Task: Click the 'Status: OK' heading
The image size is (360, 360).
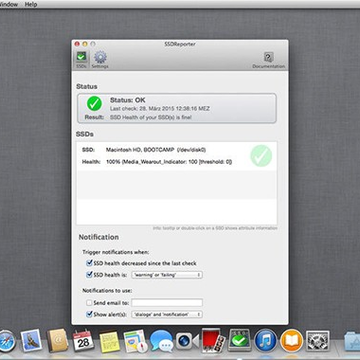Action: click(x=128, y=100)
